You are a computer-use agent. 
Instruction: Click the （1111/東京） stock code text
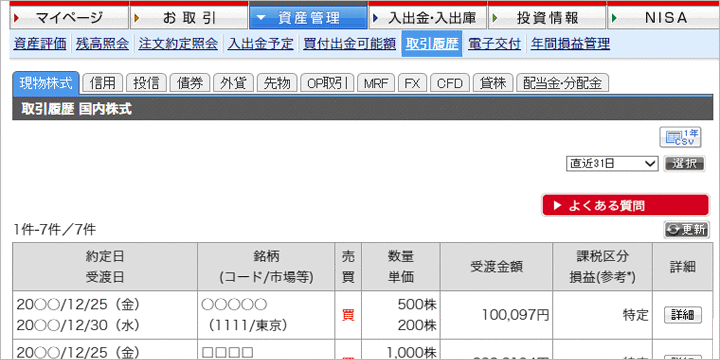[x=248, y=325]
